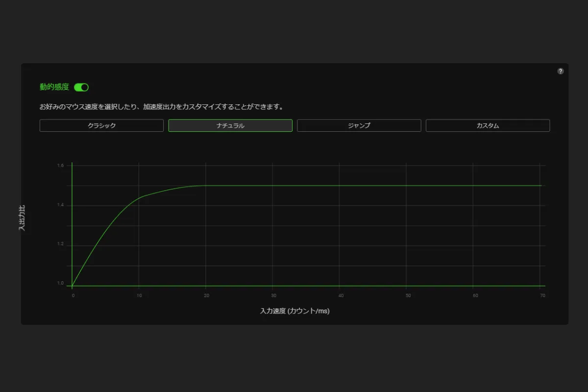
Task: Click the 50 tick label on x-axis
Action: coord(408,295)
